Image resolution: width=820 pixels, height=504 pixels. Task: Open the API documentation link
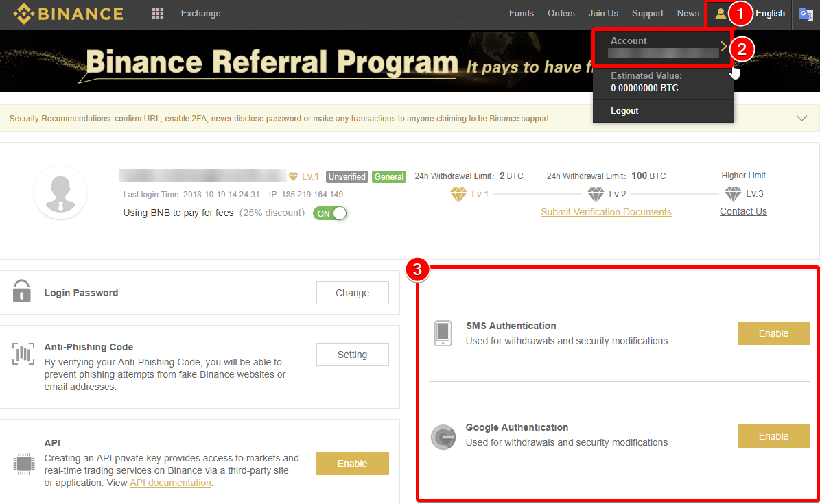click(170, 483)
